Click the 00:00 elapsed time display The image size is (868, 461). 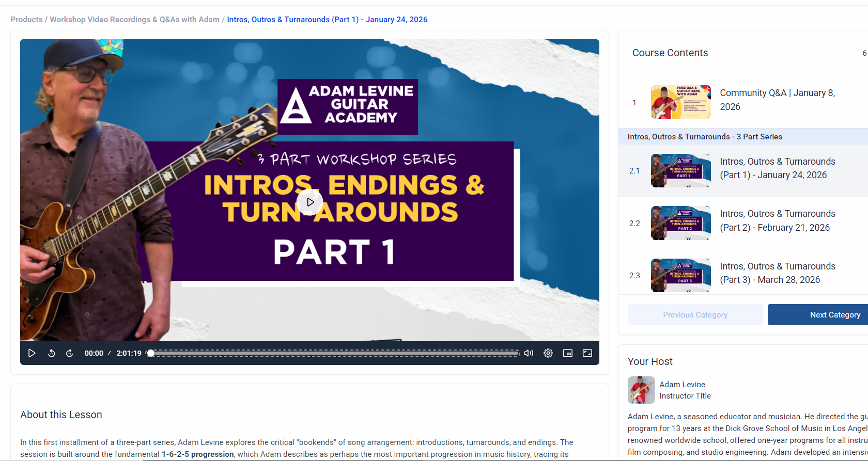pyautogui.click(x=94, y=353)
